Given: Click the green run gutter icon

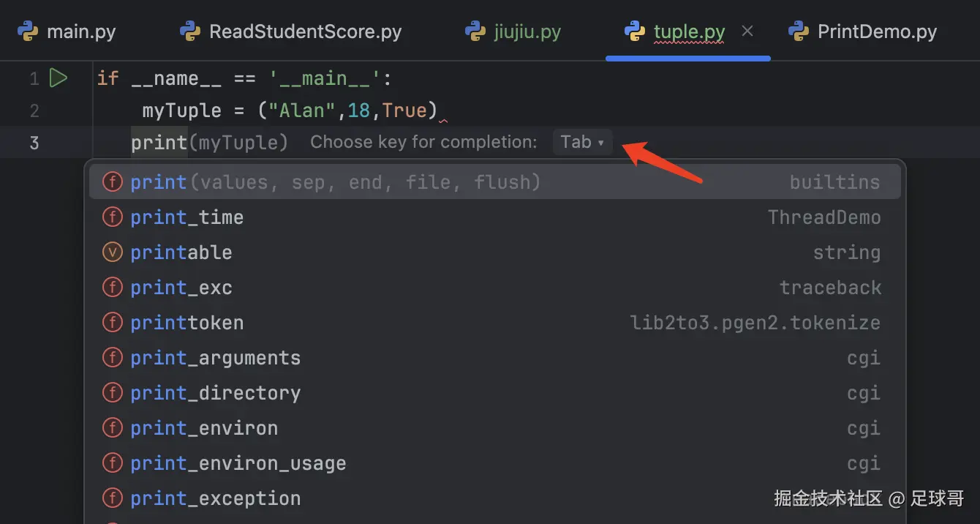Looking at the screenshot, I should (59, 78).
